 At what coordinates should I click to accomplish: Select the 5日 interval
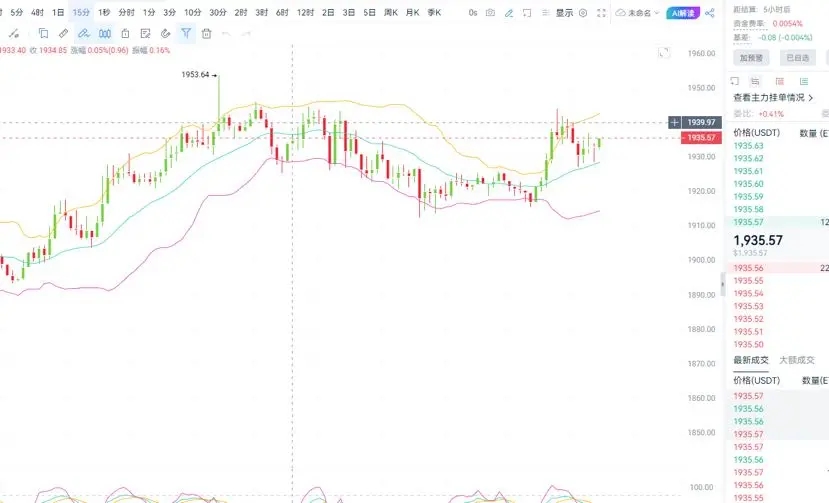coord(370,12)
